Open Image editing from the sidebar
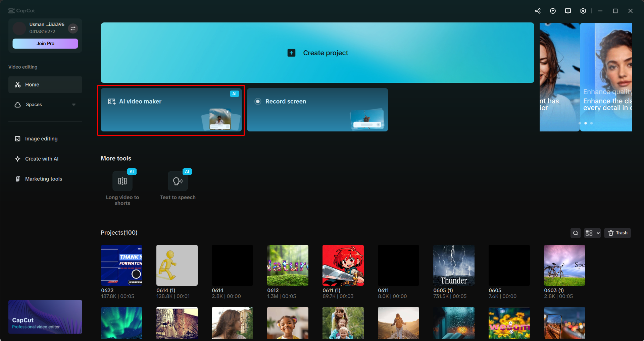 [x=41, y=138]
